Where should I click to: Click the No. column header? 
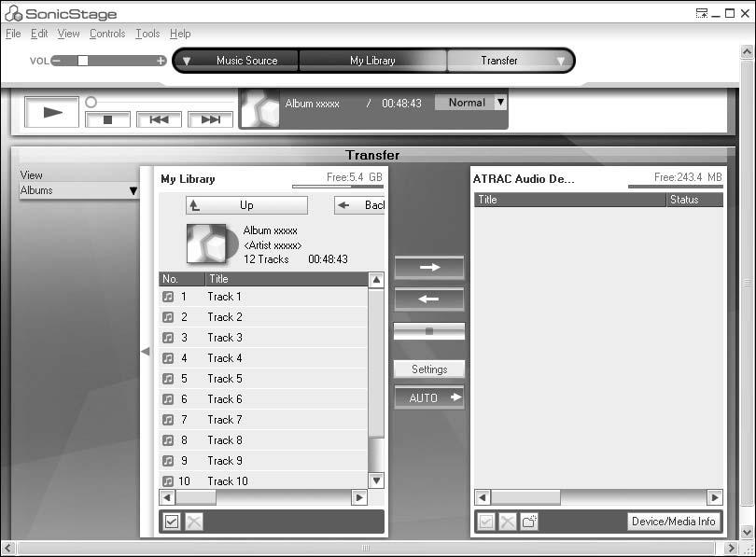182,279
